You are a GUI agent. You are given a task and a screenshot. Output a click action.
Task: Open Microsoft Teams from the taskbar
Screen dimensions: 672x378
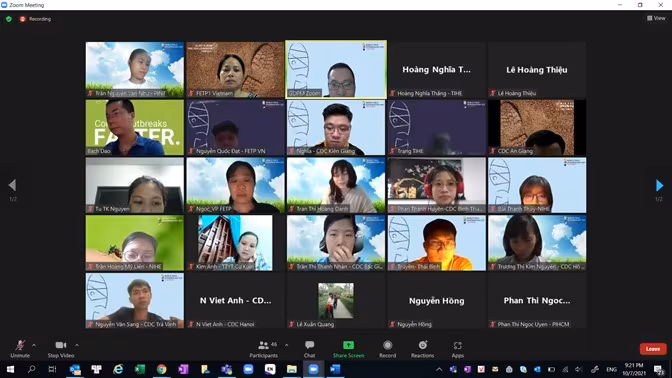(x=226, y=369)
